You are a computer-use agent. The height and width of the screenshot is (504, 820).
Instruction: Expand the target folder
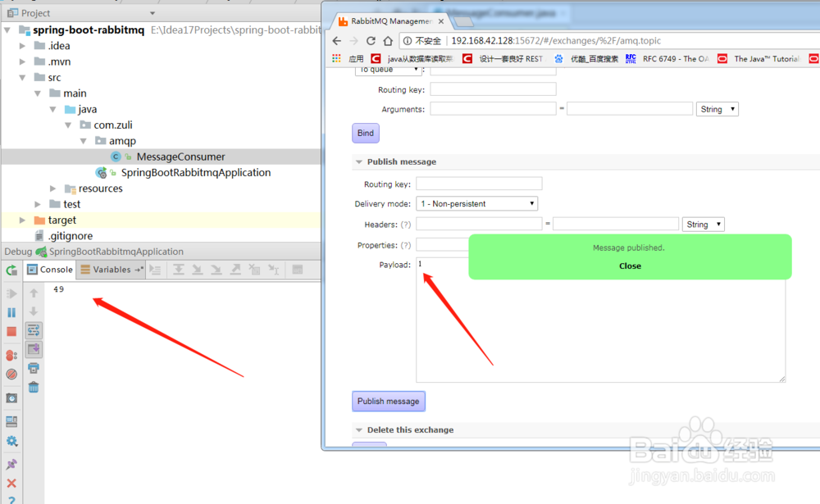point(22,220)
